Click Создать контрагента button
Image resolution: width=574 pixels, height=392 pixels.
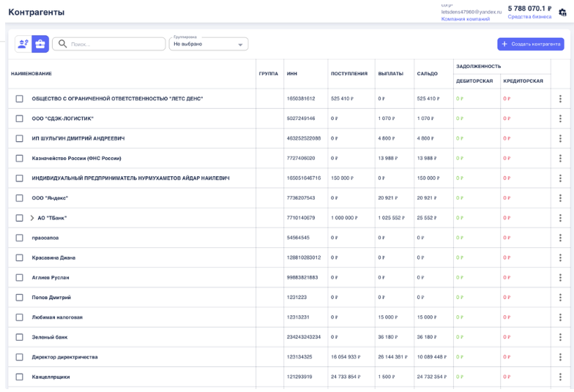[530, 44]
